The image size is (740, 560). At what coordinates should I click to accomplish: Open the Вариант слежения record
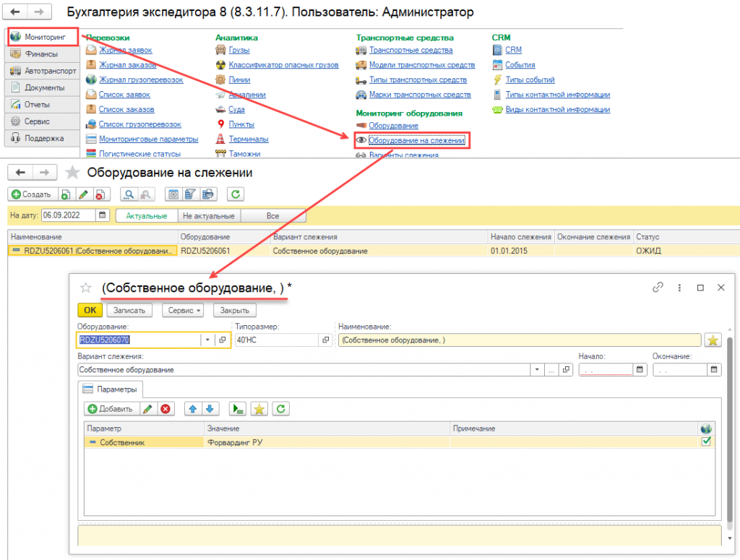(566, 370)
